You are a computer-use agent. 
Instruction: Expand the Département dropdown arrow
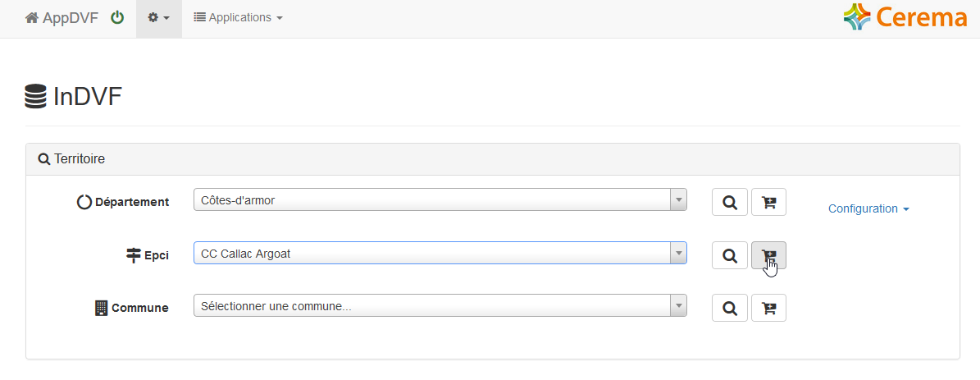[x=678, y=200]
